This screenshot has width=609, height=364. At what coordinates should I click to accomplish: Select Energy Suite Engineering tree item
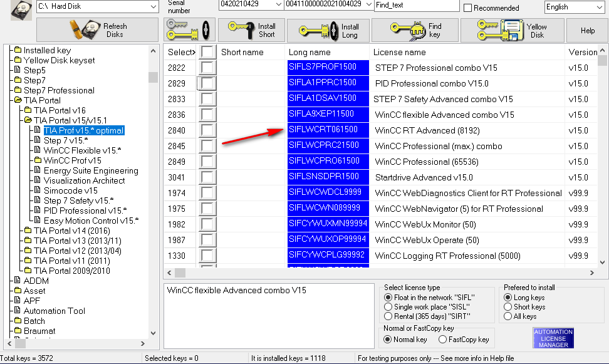91,170
